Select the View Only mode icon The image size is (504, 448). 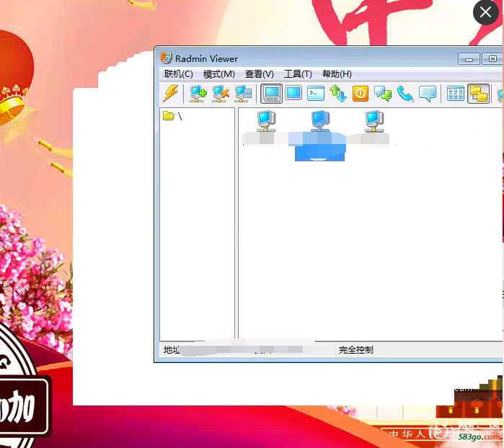[293, 93]
